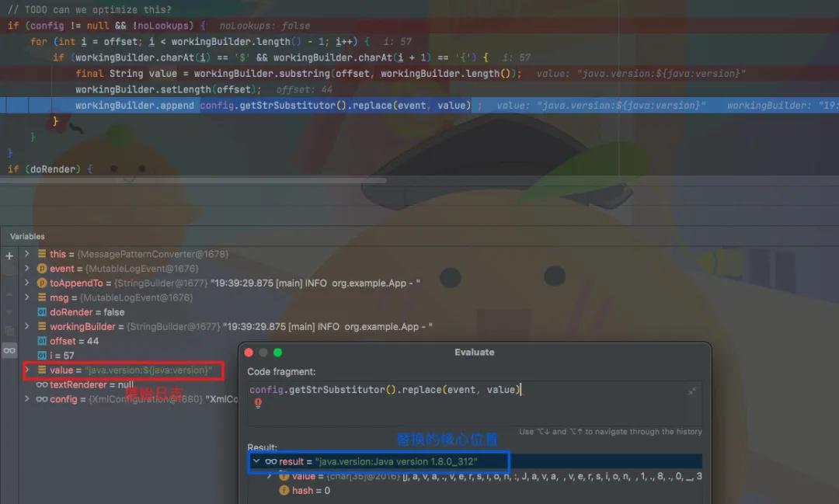Click the inline hint 'offset: 44'
Screen dimensions: 839x504
point(305,89)
